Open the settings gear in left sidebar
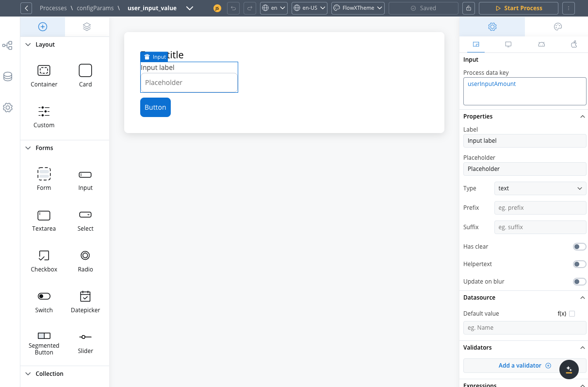 tap(8, 108)
